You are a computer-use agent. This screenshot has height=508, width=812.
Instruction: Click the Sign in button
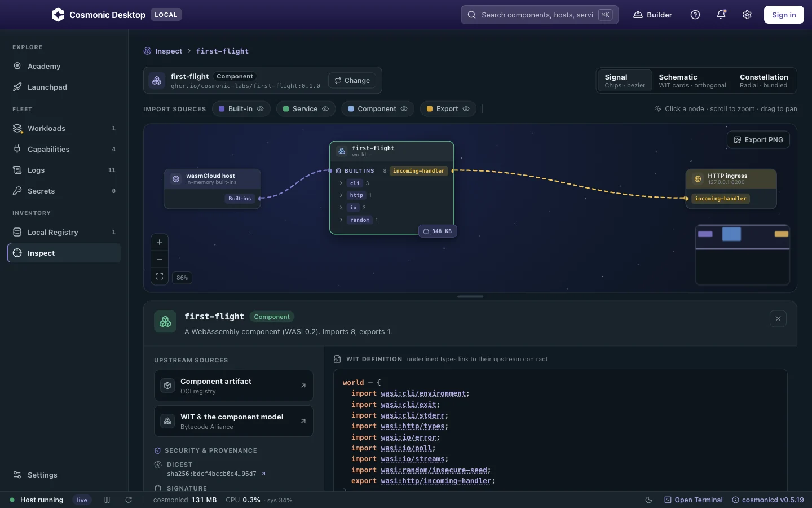[x=784, y=15]
